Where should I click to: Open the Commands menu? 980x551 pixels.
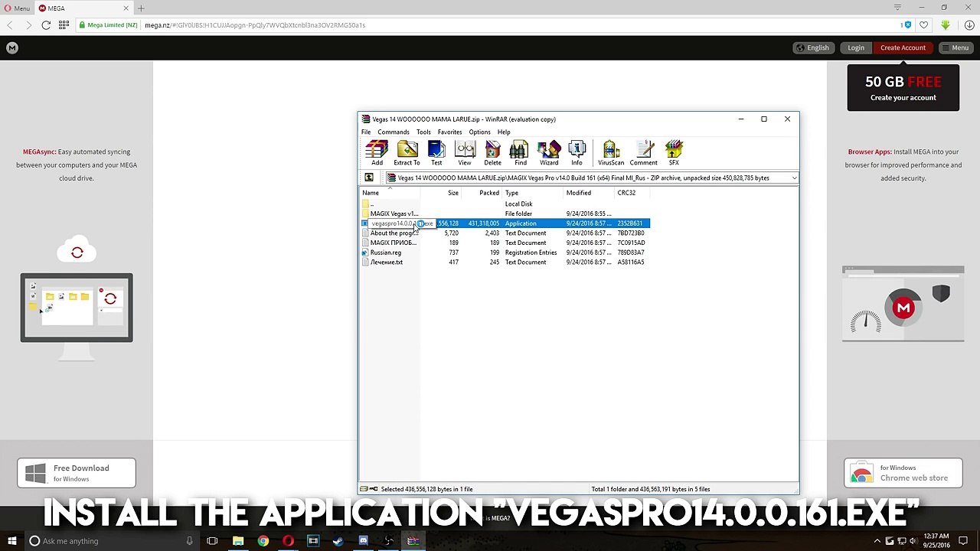394,132
